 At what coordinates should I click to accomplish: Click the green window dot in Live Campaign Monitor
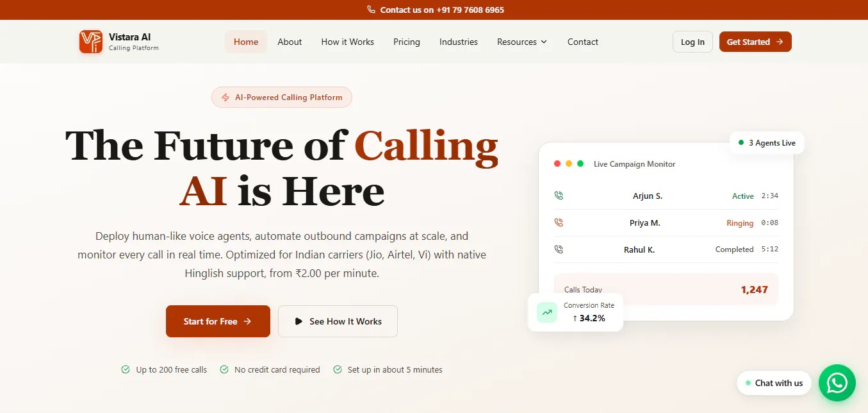pyautogui.click(x=580, y=164)
